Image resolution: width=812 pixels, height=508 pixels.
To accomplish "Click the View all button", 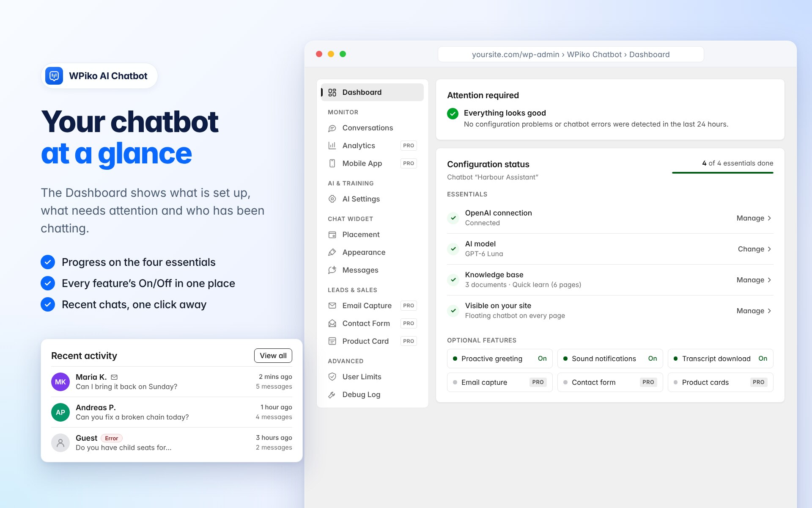I will [273, 356].
